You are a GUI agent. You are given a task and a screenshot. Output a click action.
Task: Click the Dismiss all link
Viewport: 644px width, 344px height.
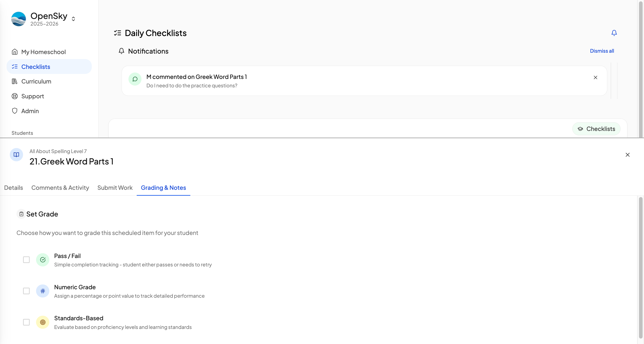(602, 51)
